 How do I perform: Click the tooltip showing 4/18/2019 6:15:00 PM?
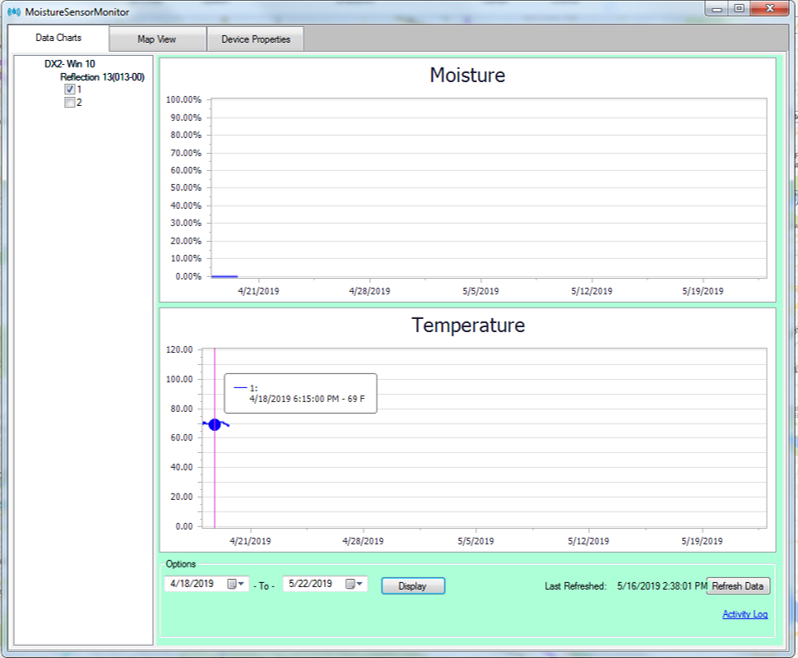[x=301, y=393]
